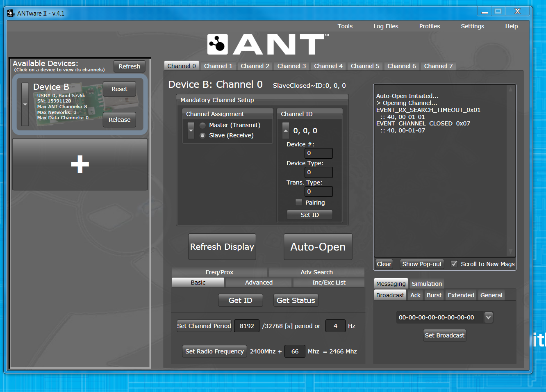Image resolution: width=546 pixels, height=392 pixels.
Task: Click the radio frequency 66 field
Action: click(x=295, y=351)
